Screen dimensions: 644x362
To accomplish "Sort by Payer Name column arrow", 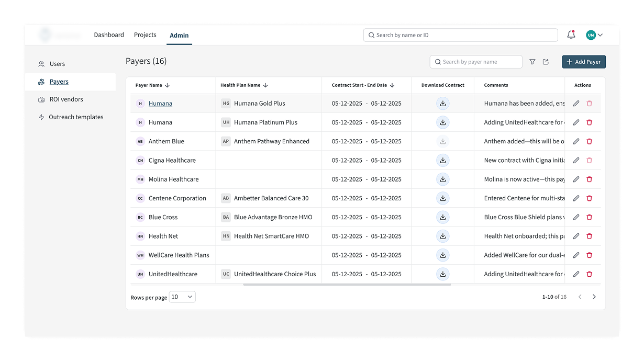I will pos(168,85).
